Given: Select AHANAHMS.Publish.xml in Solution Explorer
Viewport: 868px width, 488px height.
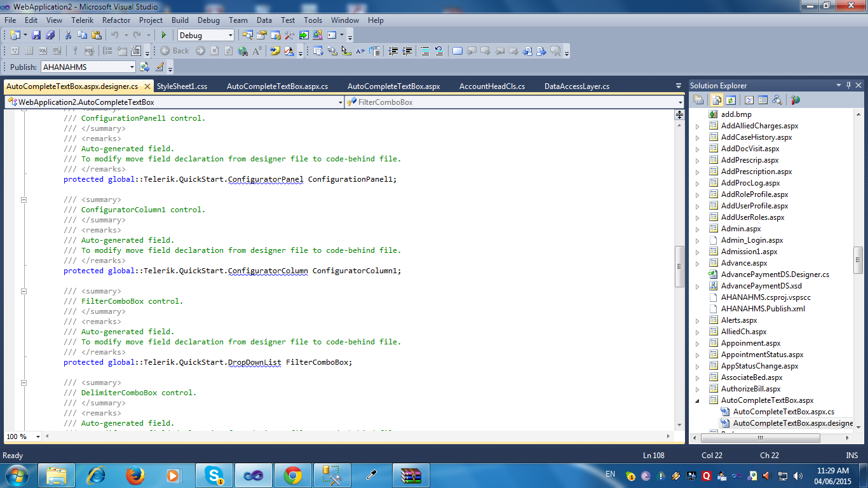Looking at the screenshot, I should (763, 309).
